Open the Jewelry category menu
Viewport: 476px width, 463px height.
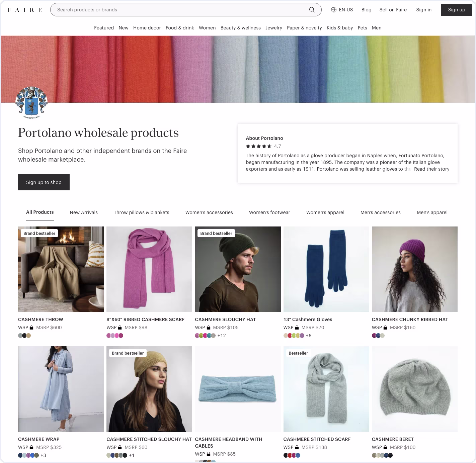click(x=273, y=28)
